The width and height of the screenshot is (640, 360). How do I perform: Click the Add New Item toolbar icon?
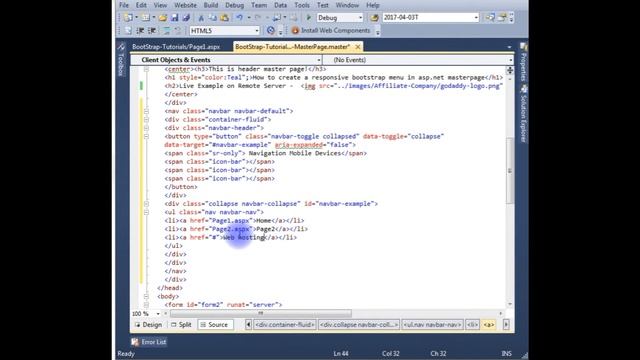tap(146, 18)
